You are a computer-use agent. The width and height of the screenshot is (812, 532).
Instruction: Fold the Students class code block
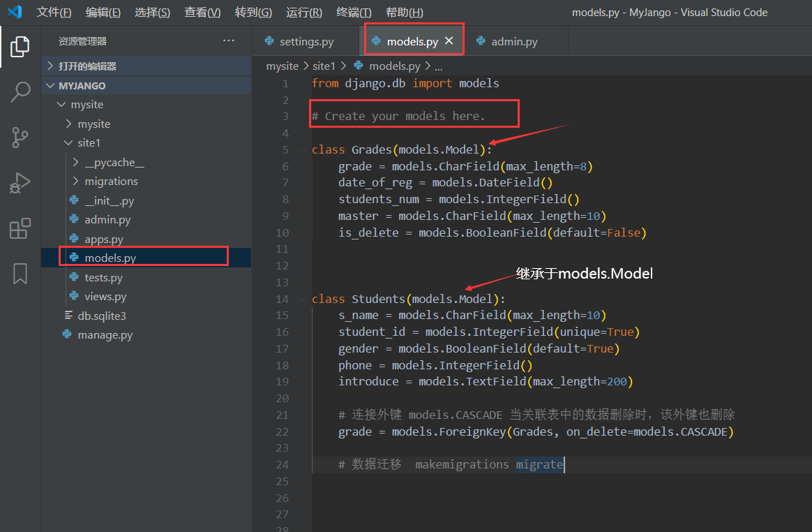click(301, 300)
